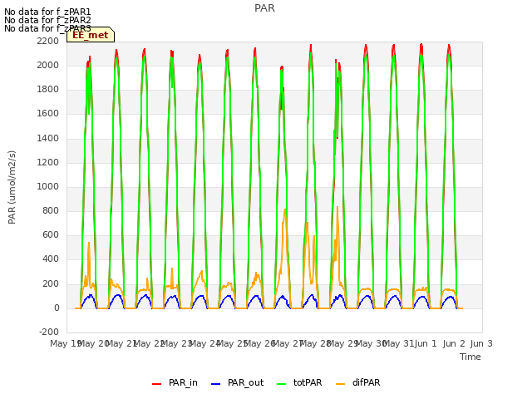Click the 800 y-axis tick label

pos(51,210)
